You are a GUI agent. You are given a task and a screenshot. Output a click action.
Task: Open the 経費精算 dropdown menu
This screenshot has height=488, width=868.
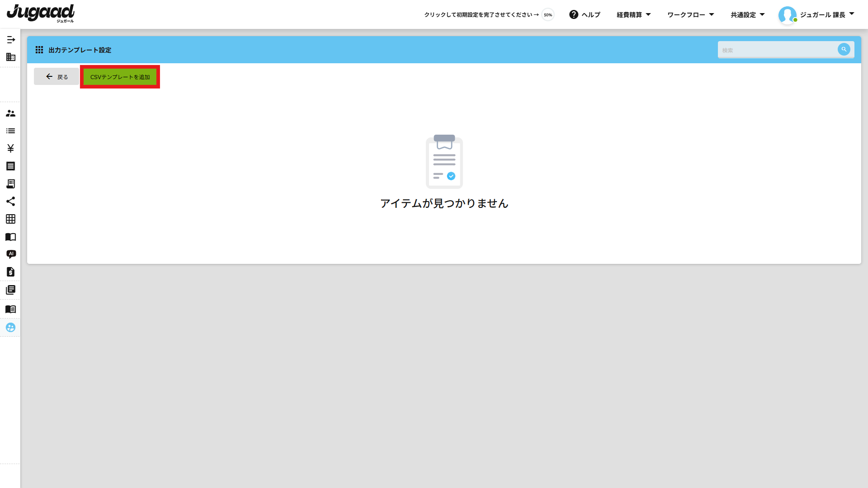pos(634,15)
